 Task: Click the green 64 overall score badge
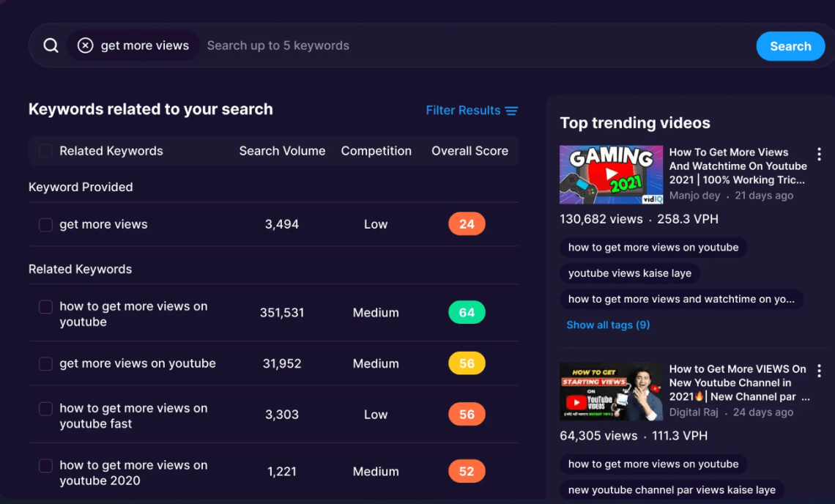click(467, 312)
